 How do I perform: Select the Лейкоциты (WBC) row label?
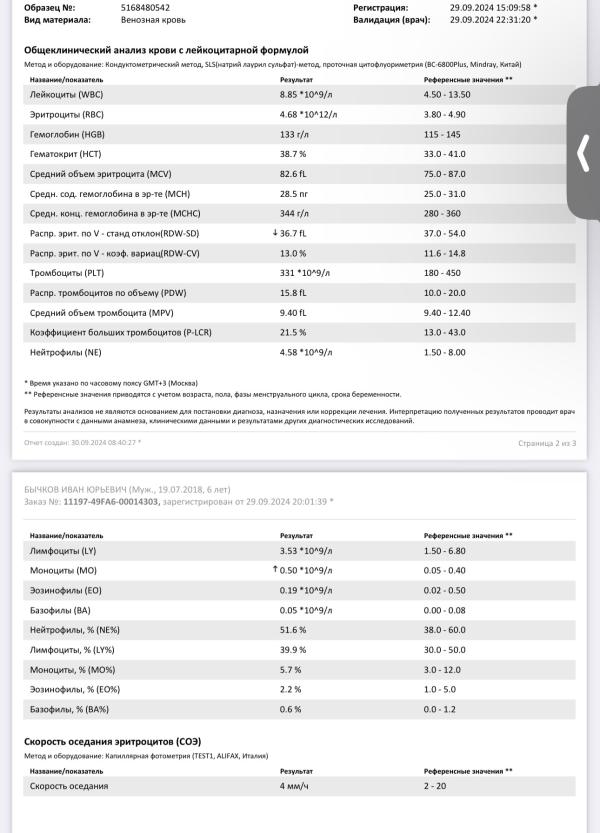tap(68, 94)
